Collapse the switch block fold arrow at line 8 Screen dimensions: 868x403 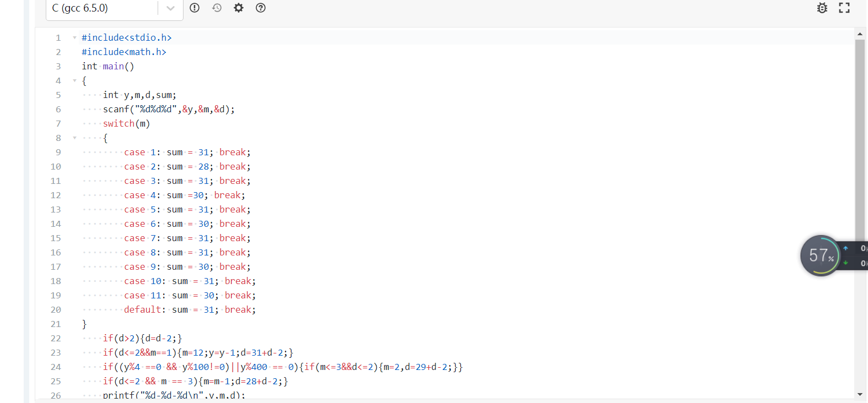(x=74, y=138)
